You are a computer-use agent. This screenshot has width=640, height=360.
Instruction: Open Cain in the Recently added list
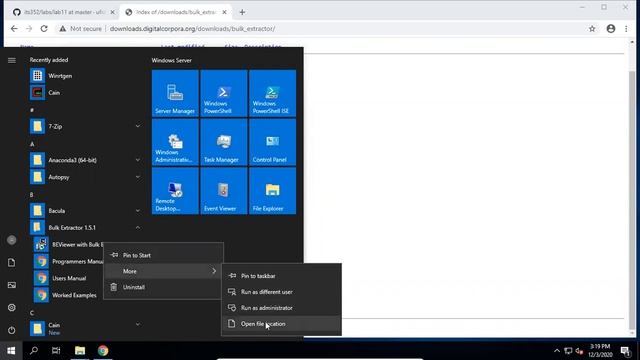tap(86, 93)
